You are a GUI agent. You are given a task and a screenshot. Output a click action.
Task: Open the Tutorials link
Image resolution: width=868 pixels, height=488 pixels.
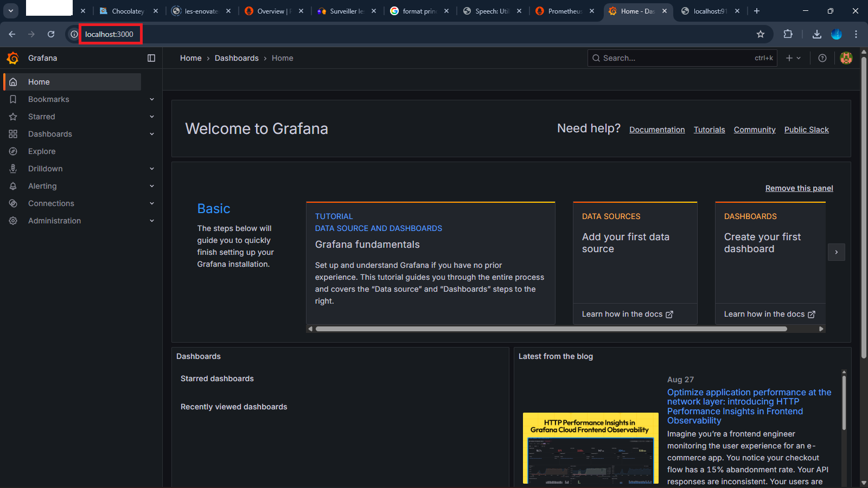pyautogui.click(x=710, y=130)
